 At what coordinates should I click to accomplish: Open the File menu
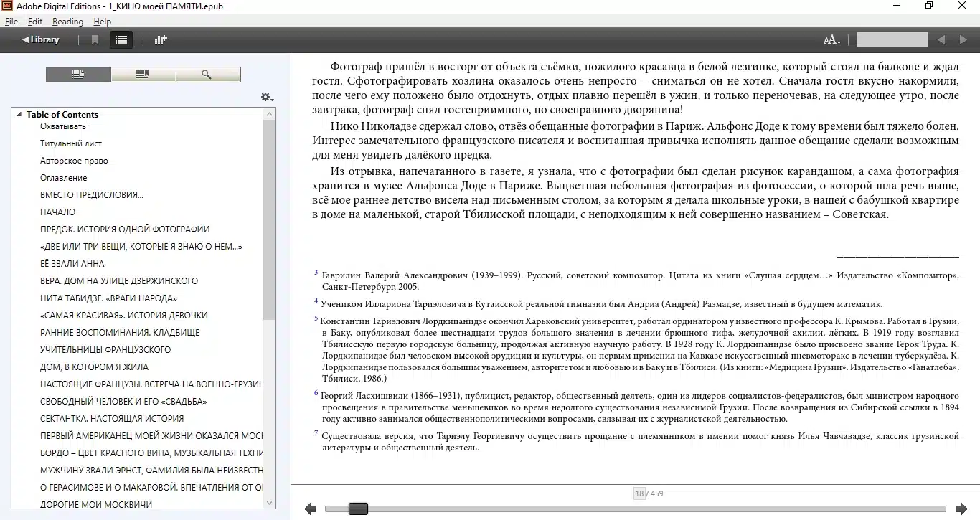click(11, 22)
